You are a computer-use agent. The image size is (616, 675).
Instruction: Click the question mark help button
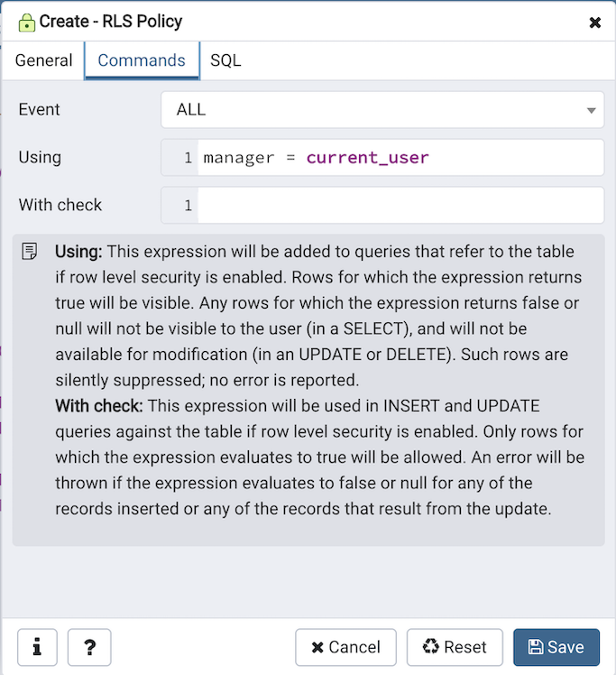click(89, 647)
